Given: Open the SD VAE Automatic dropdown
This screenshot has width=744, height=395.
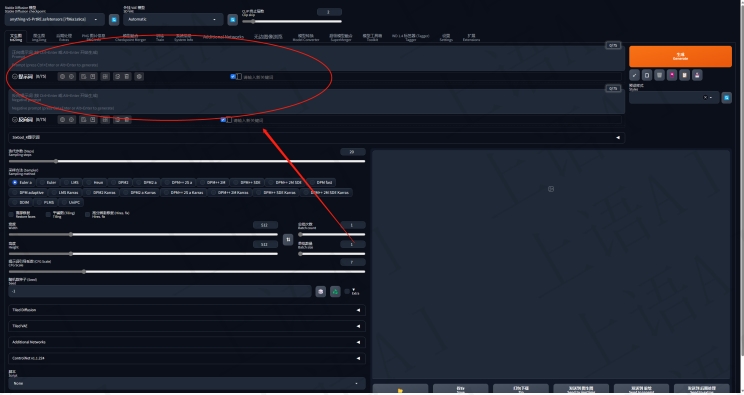Looking at the screenshot, I should 173,19.
